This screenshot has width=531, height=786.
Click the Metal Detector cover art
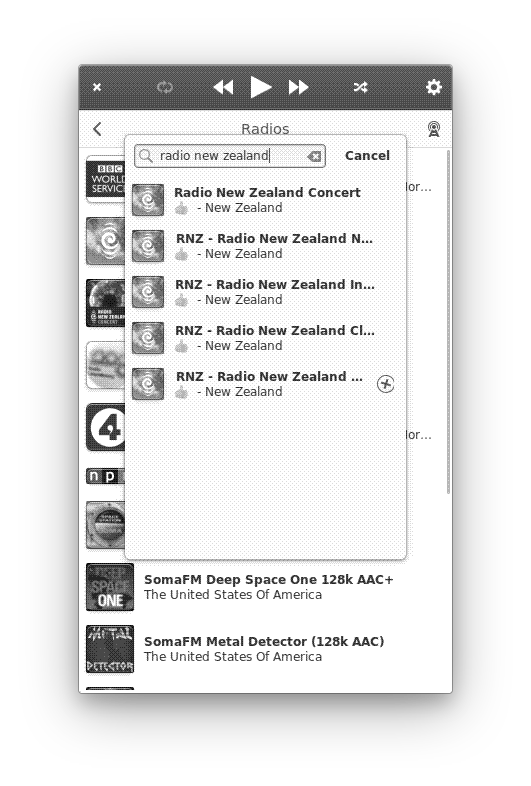click(110, 649)
